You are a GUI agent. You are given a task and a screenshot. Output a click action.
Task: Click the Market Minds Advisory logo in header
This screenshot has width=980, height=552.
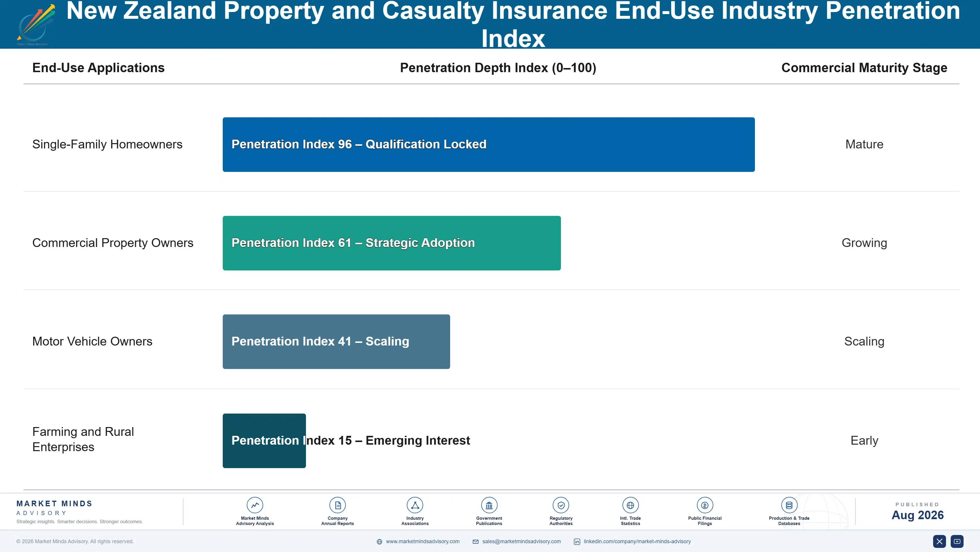[x=35, y=25]
